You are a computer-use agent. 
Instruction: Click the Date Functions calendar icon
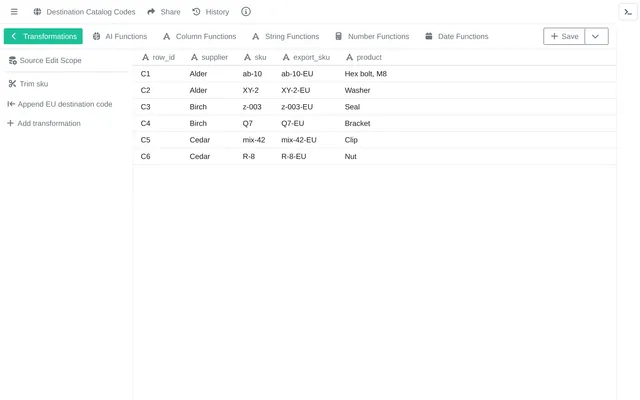pos(429,36)
